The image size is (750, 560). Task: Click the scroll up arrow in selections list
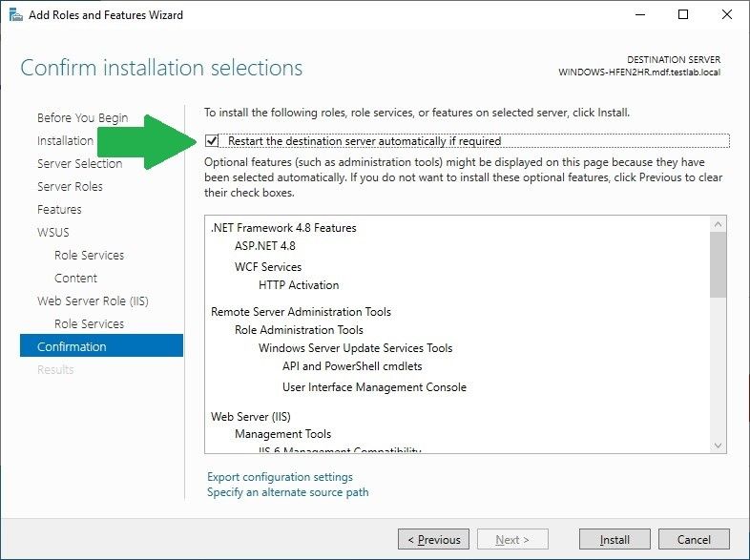coord(718,224)
